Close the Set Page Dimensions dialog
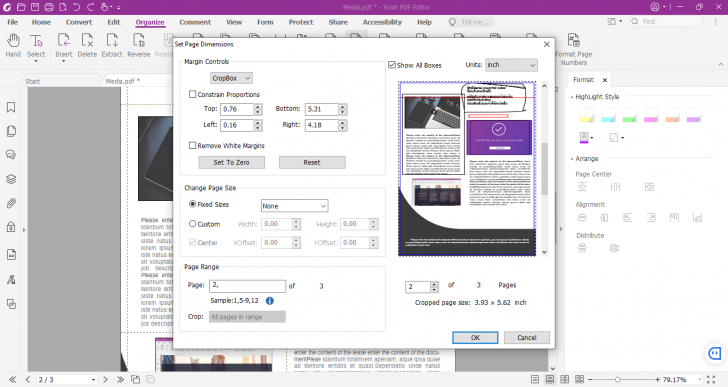Viewport: 728px width, 387px height. [x=546, y=44]
